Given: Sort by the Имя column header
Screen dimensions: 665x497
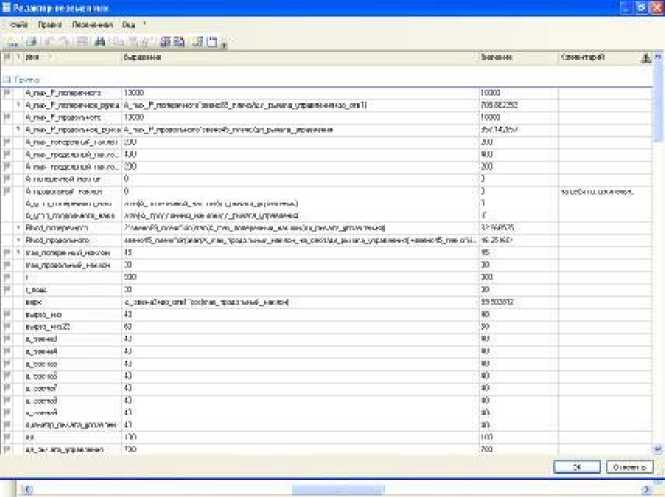Looking at the screenshot, I should (x=72, y=57).
